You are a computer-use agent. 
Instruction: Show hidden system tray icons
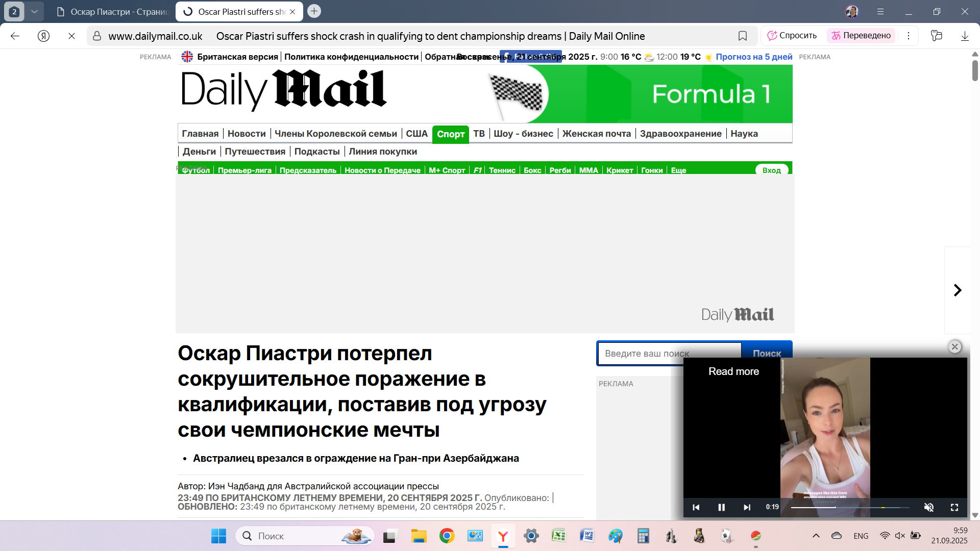[x=816, y=536]
